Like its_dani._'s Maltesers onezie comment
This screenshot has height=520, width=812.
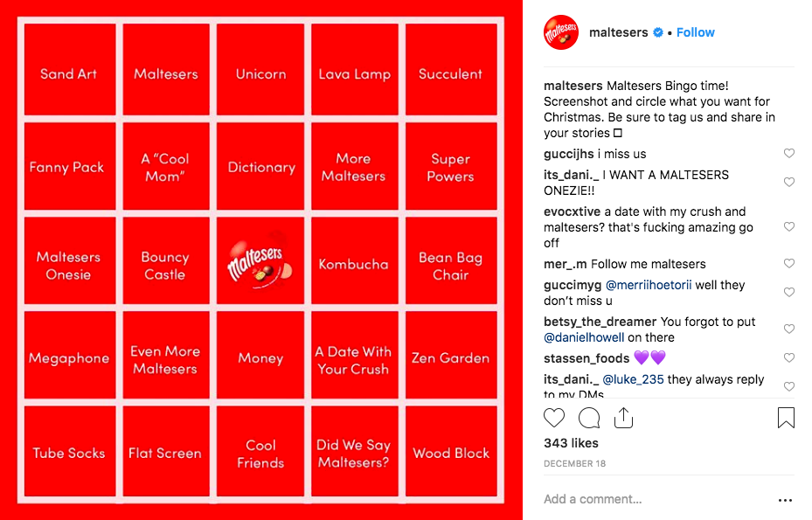(789, 183)
